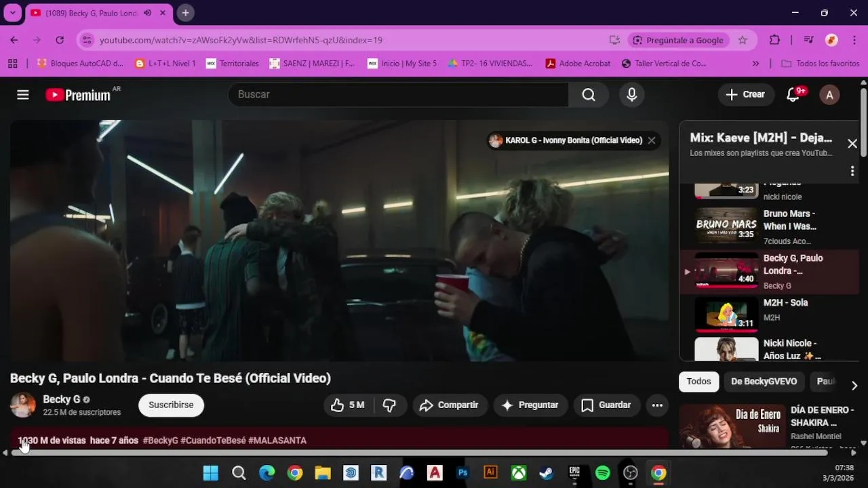Click Pregúntale a Google button
Screen dimensions: 868x488
(x=678, y=40)
